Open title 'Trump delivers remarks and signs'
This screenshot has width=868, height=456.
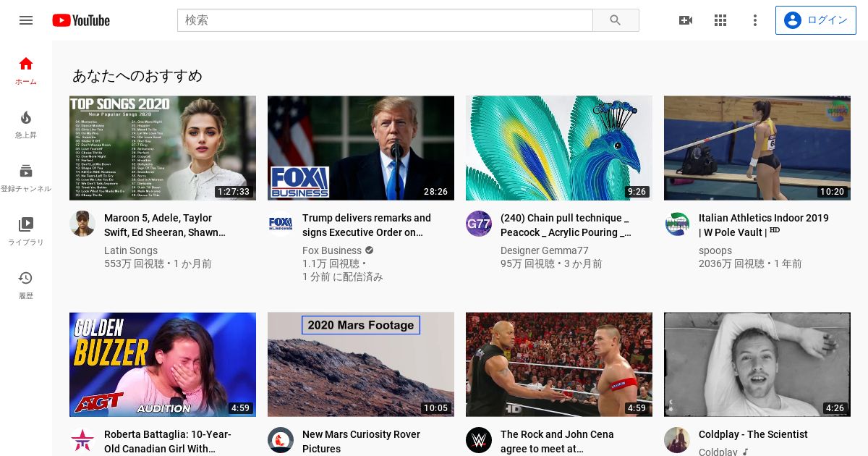(x=367, y=225)
